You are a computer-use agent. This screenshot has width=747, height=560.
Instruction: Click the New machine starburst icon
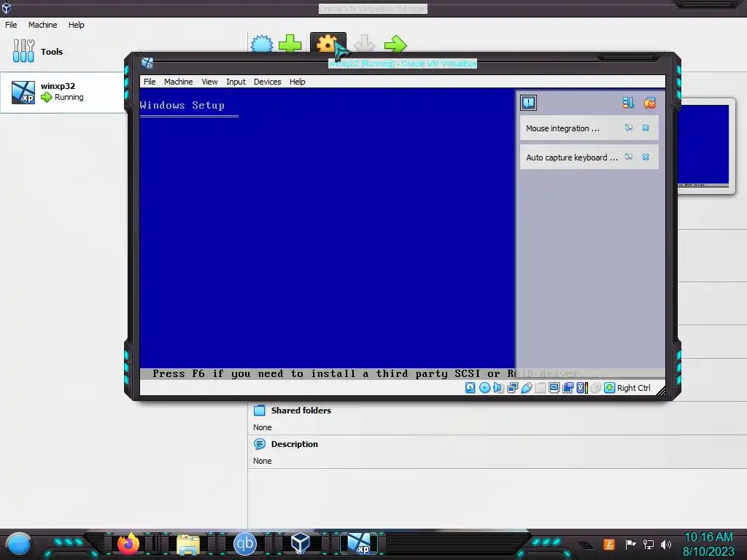pyautogui.click(x=262, y=44)
